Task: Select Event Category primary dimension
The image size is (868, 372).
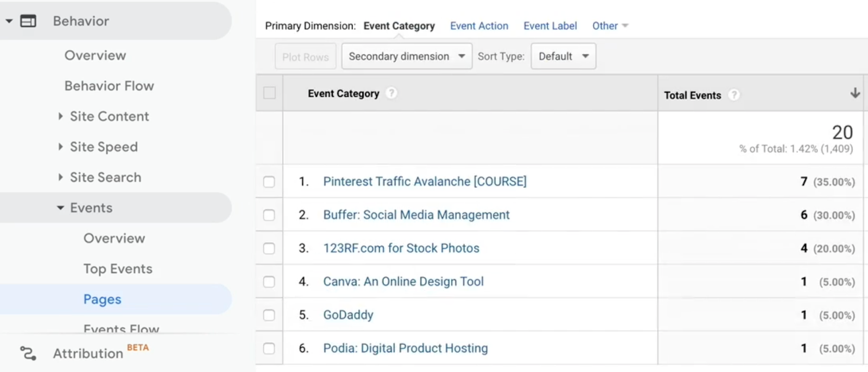Action: [399, 26]
